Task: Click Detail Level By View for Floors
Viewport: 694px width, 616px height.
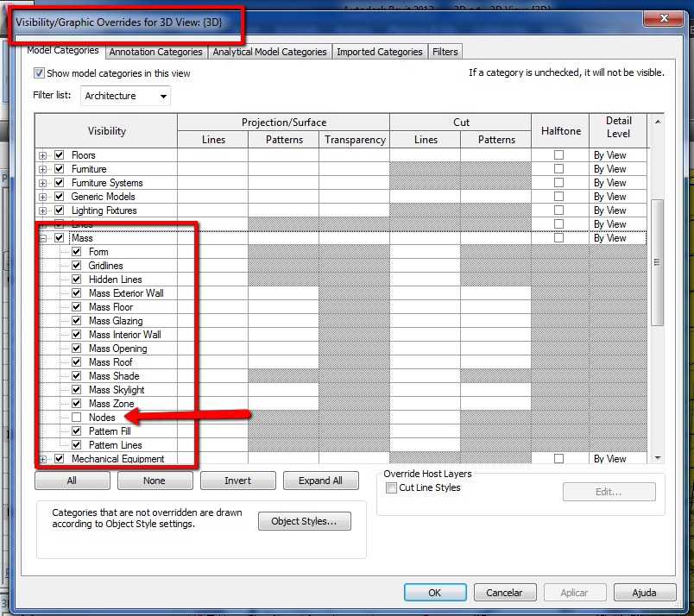Action: tap(618, 155)
